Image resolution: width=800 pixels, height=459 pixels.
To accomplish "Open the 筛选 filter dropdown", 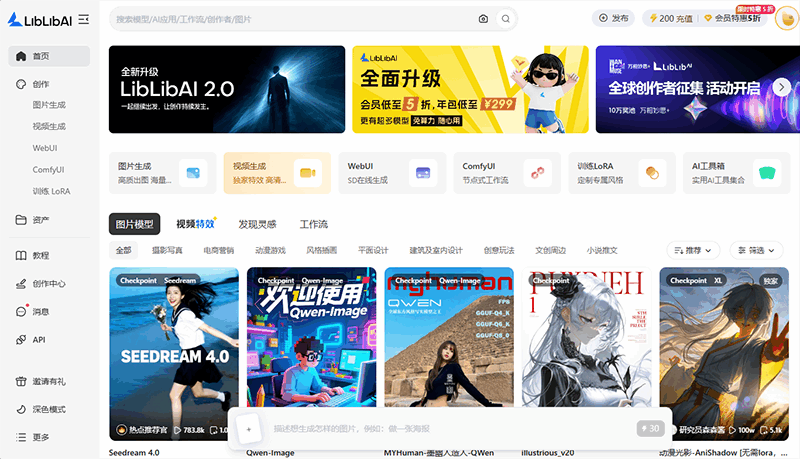I will tap(757, 250).
